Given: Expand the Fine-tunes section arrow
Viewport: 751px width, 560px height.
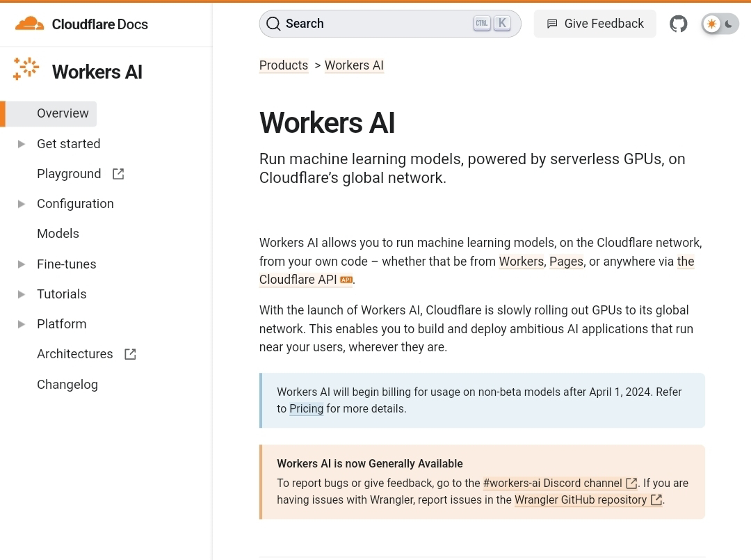Looking at the screenshot, I should tap(21, 264).
